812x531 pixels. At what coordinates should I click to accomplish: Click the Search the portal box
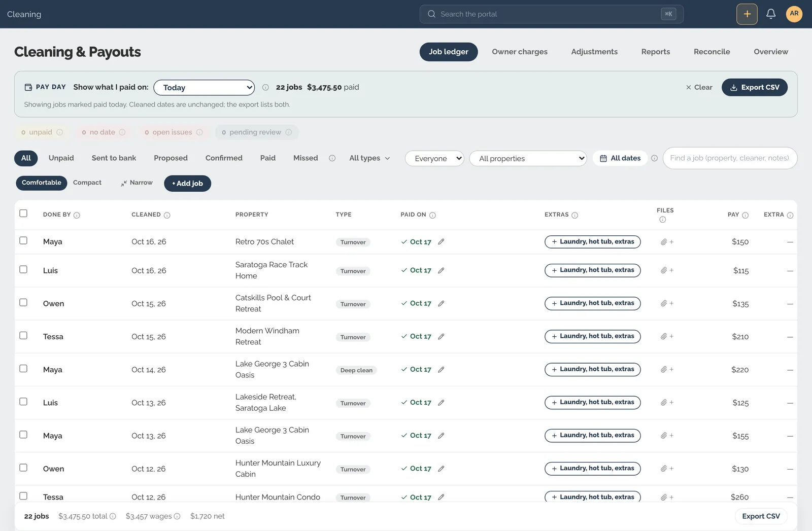click(x=551, y=14)
